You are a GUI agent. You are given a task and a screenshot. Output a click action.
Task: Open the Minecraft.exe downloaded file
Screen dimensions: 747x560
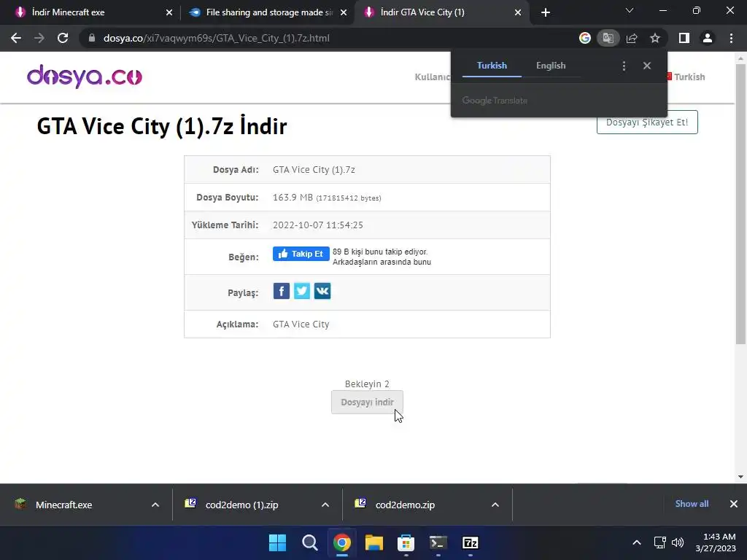coord(64,505)
